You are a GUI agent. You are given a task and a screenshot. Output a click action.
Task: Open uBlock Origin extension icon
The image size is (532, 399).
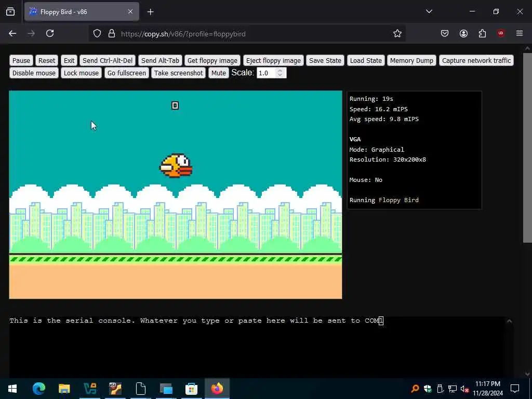click(x=501, y=33)
